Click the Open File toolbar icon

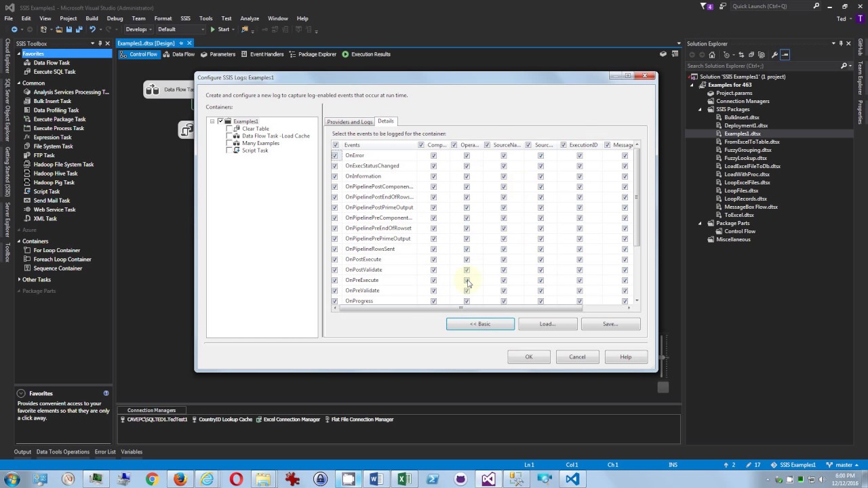tap(59, 30)
